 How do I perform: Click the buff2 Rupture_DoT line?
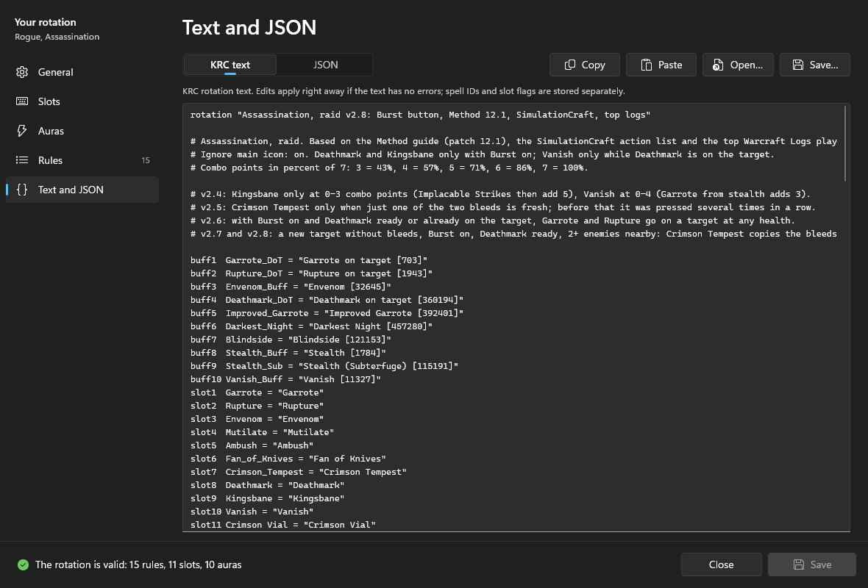(311, 273)
